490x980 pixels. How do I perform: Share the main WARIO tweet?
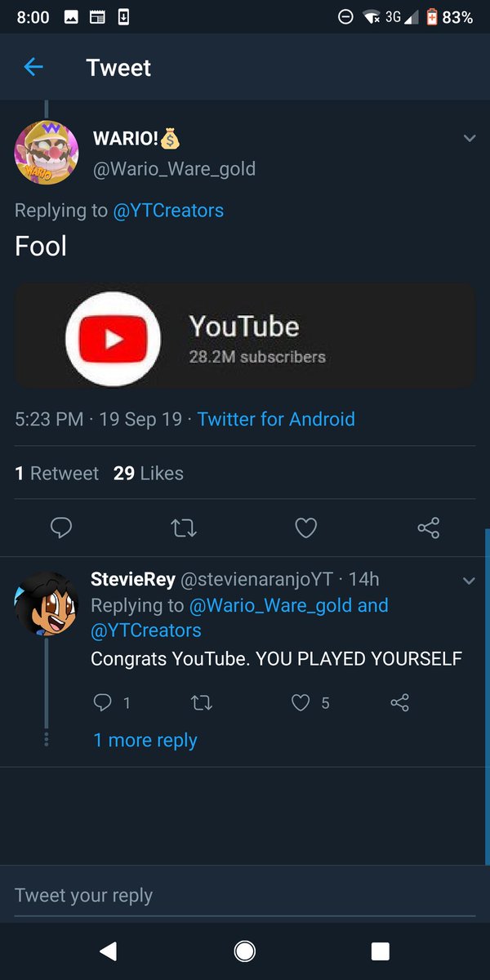[x=429, y=528]
